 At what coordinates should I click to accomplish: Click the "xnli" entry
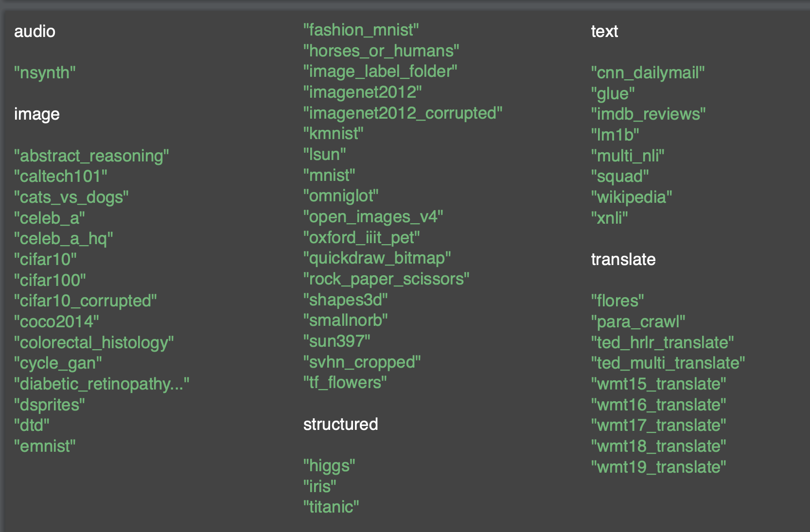[610, 218]
